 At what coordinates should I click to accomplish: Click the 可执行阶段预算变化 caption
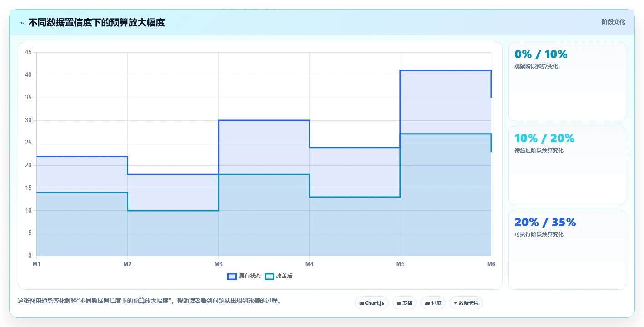(x=539, y=234)
